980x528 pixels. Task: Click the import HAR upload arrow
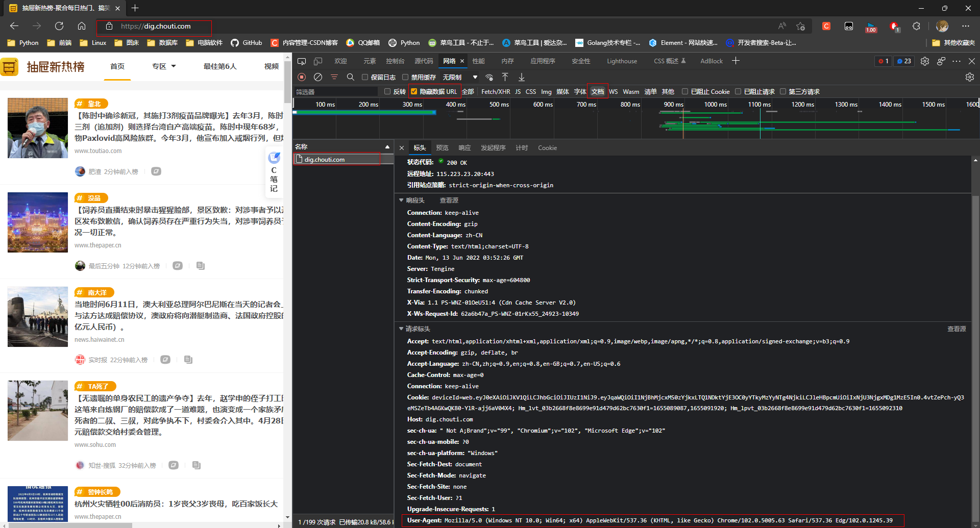click(505, 77)
